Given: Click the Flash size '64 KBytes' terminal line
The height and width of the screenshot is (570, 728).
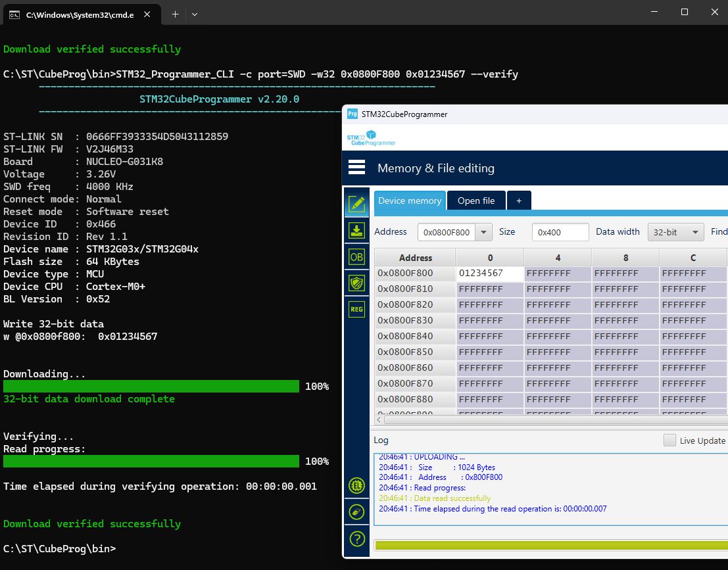Looking at the screenshot, I should pyautogui.click(x=71, y=262).
